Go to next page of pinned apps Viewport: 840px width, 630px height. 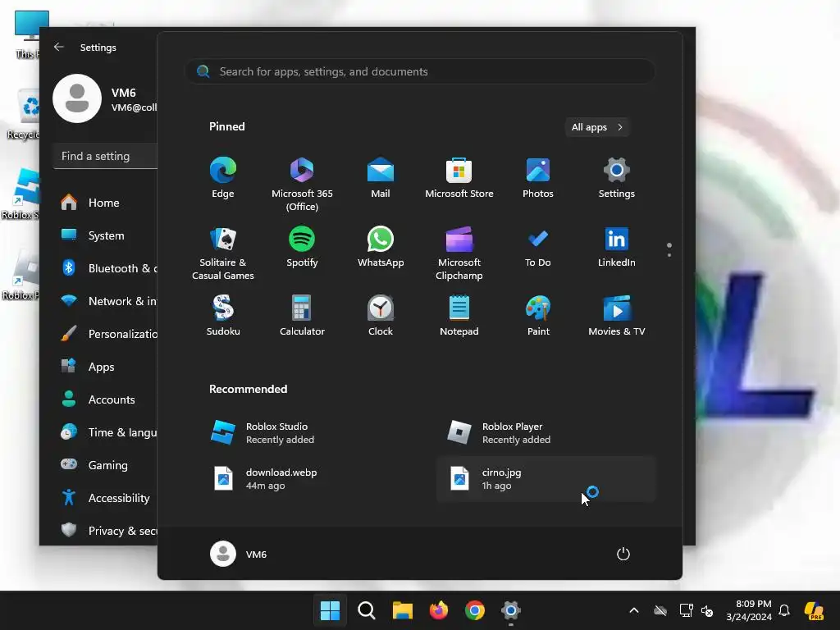pos(669,255)
